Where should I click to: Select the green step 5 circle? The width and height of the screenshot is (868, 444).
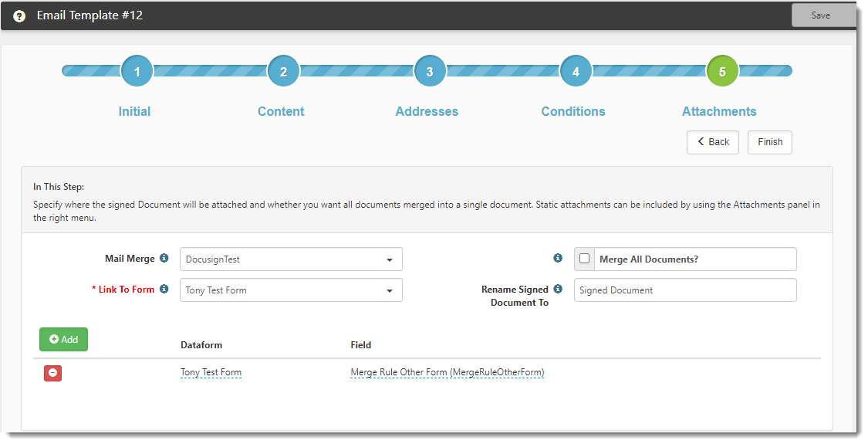722,71
